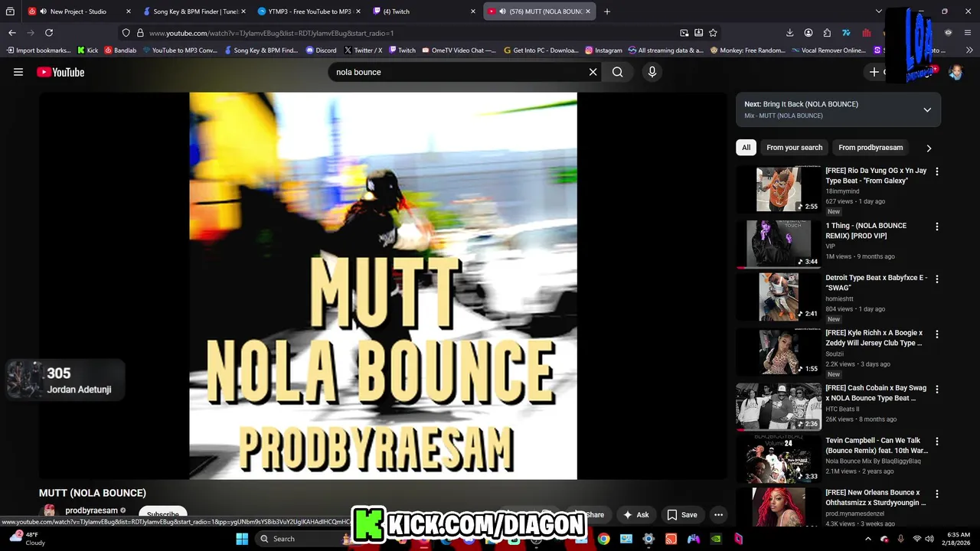
Task: Bookmark this page with the star icon
Action: click(x=713, y=33)
